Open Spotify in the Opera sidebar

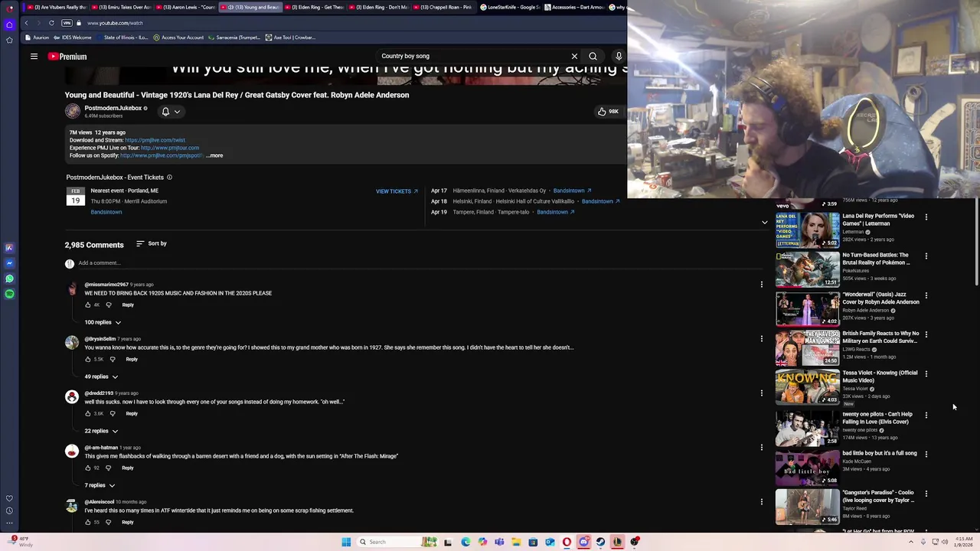[x=9, y=294]
